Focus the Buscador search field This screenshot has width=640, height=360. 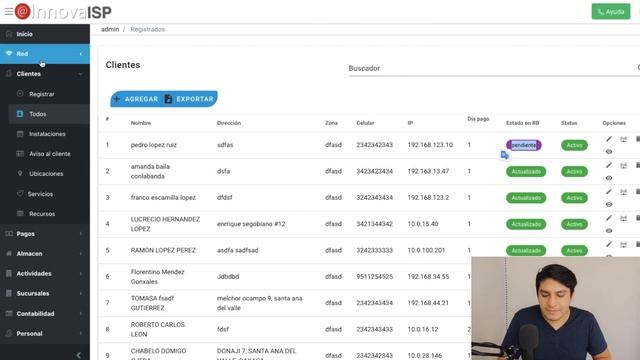coord(494,68)
